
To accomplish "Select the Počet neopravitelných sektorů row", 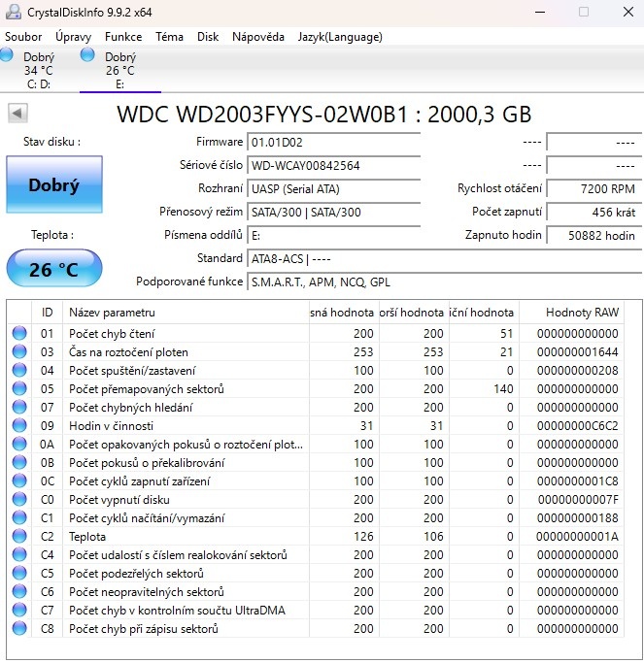I will pyautogui.click(x=316, y=591).
